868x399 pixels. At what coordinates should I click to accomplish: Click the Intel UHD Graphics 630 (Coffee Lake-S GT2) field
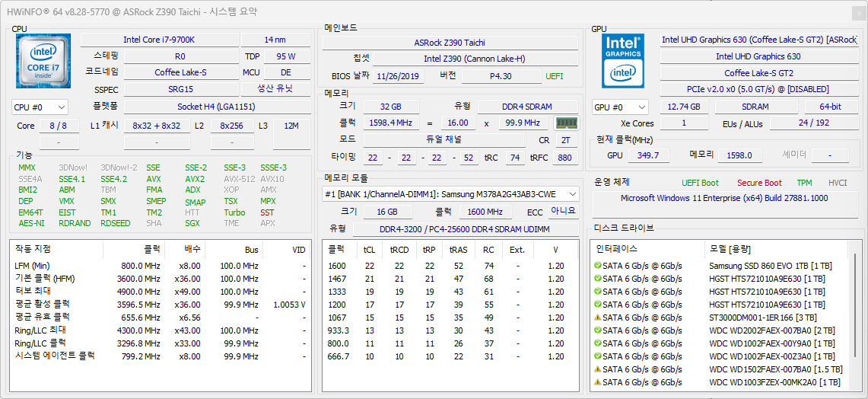758,40
